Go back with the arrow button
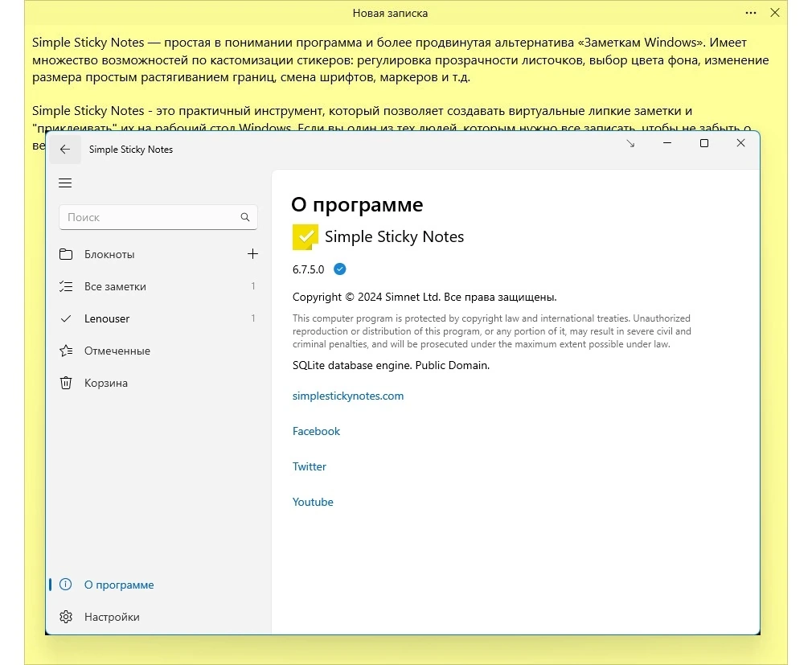Screen dimensions: 812x665 (65, 150)
